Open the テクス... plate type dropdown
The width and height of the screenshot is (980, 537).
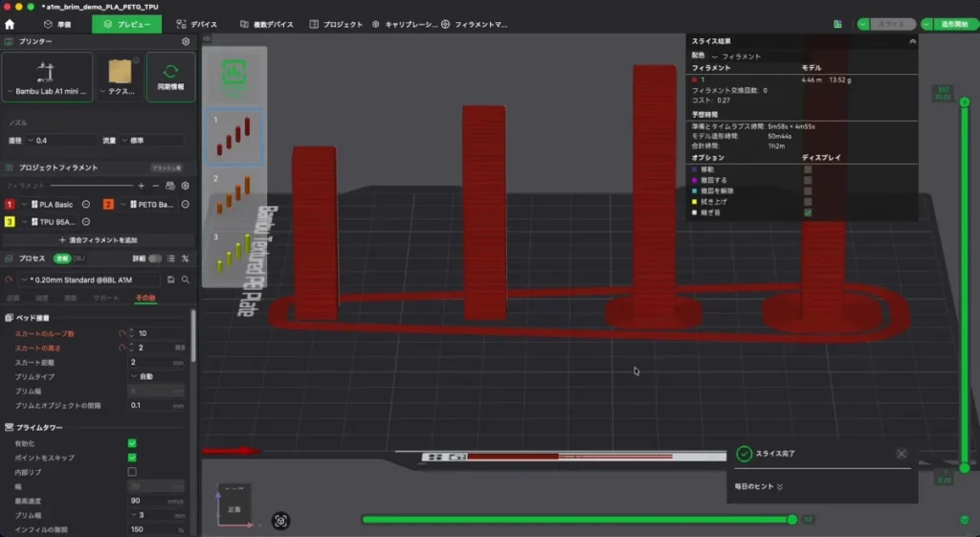tap(120, 77)
